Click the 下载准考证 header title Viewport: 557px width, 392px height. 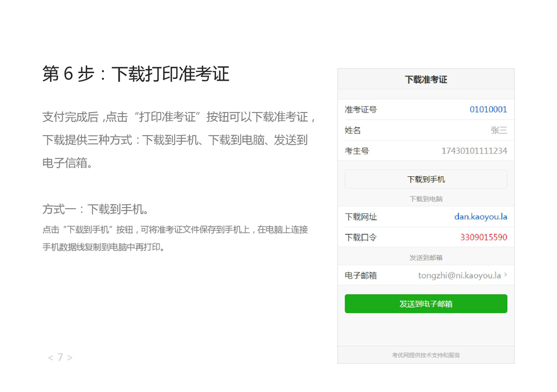click(425, 80)
